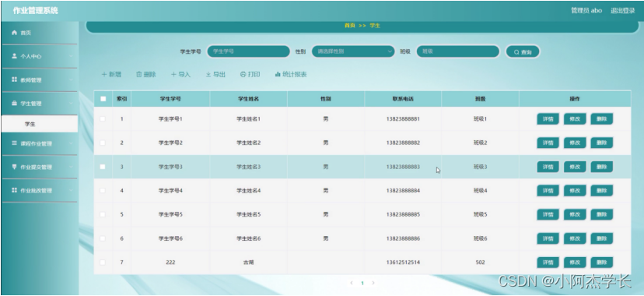The image size is (644, 296).
Task: Click the icon beside 作业提交管理
Action: click(14, 167)
